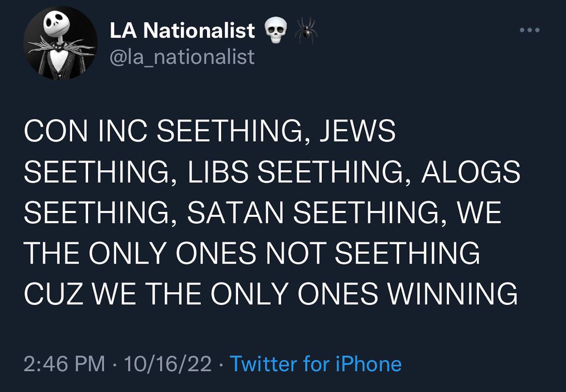Screen dimensions: 566x392
Task: Click the spider emoji beside the display name
Action: pos(306,30)
